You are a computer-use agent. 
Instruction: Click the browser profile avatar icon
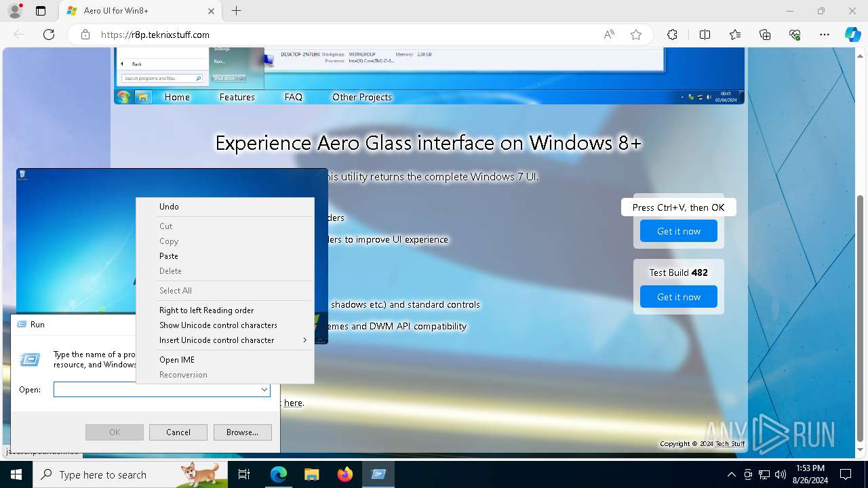[14, 11]
